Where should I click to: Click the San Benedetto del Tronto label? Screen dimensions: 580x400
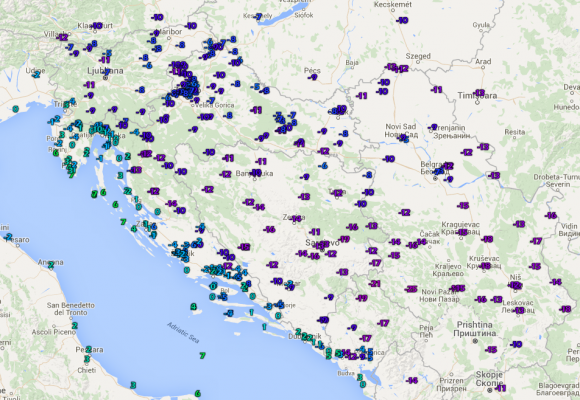71,309
